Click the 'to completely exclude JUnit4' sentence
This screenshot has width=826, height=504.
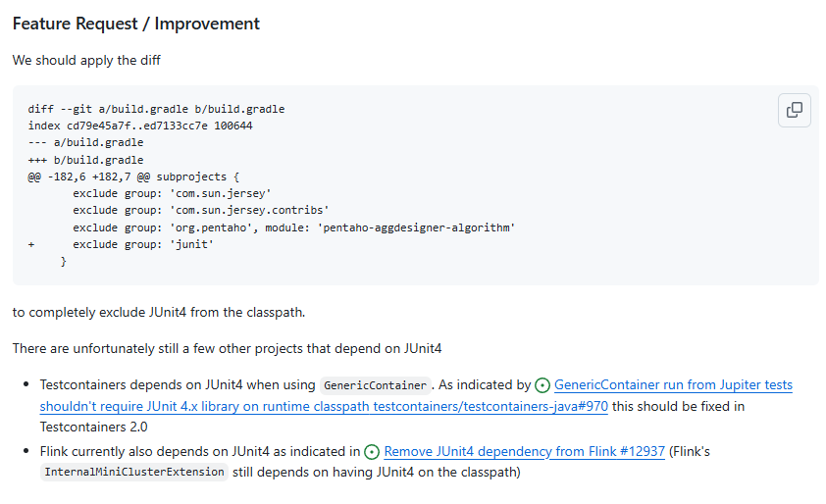(x=159, y=312)
